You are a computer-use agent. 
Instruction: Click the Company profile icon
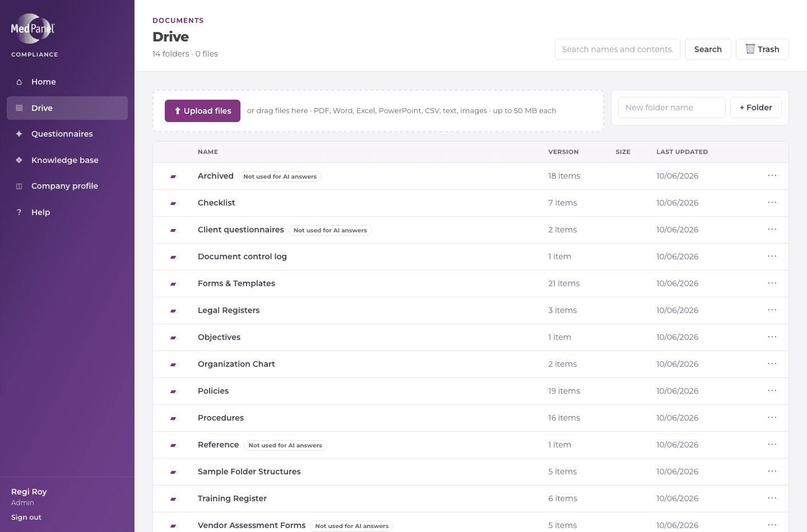click(19, 186)
